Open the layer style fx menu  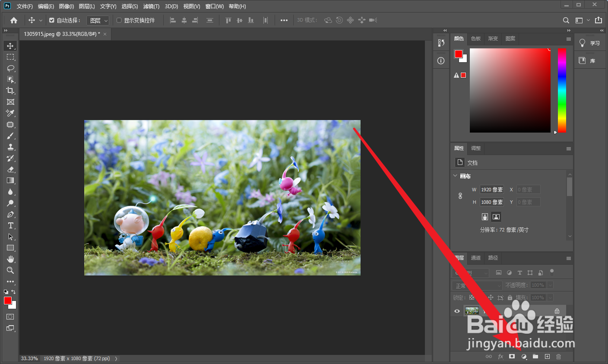click(500, 356)
